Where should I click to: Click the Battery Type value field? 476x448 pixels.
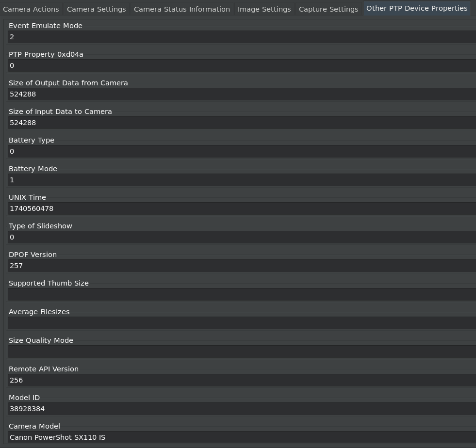[x=242, y=151]
